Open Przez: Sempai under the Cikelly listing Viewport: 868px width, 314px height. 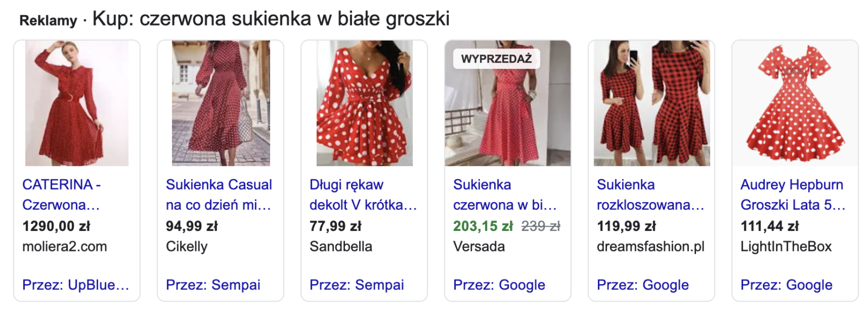pyautogui.click(x=213, y=285)
